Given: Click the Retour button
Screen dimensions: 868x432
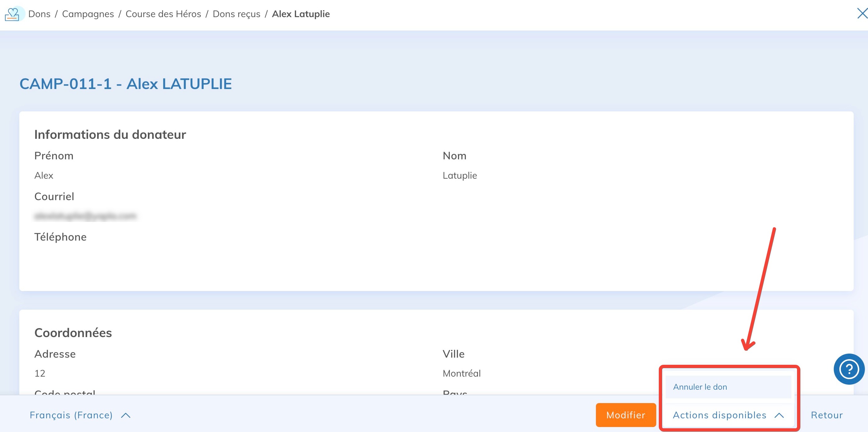Looking at the screenshot, I should (x=827, y=415).
